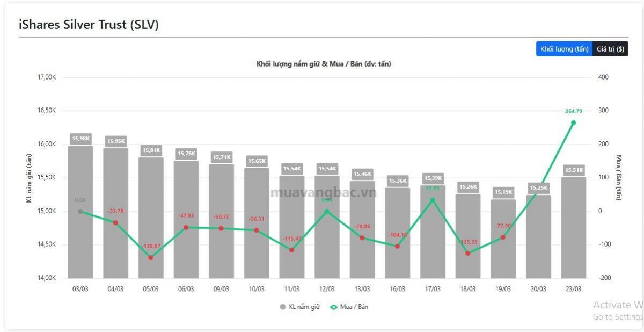
Task: Click the 23/03 date axis label
Action: pyautogui.click(x=573, y=288)
